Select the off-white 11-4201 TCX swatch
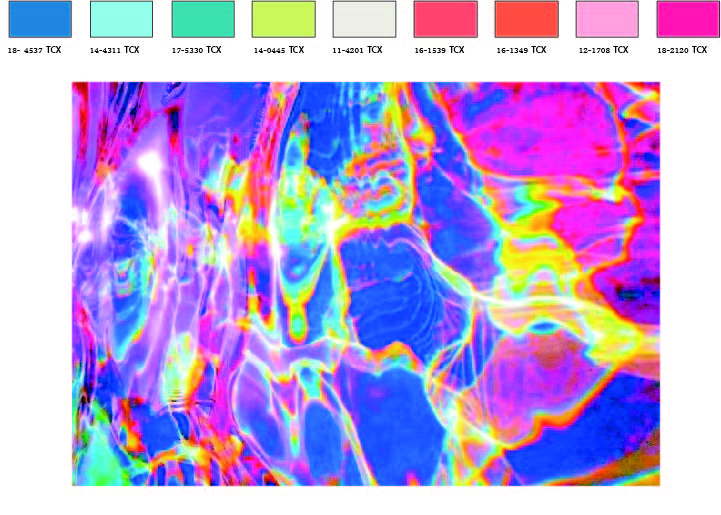 coord(364,19)
